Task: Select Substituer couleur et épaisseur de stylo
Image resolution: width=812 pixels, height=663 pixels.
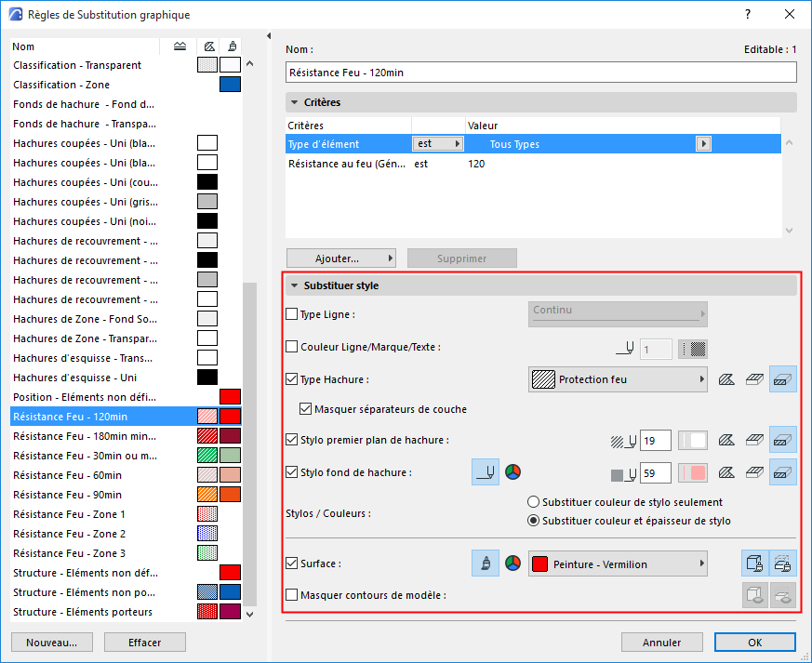Action: [533, 521]
